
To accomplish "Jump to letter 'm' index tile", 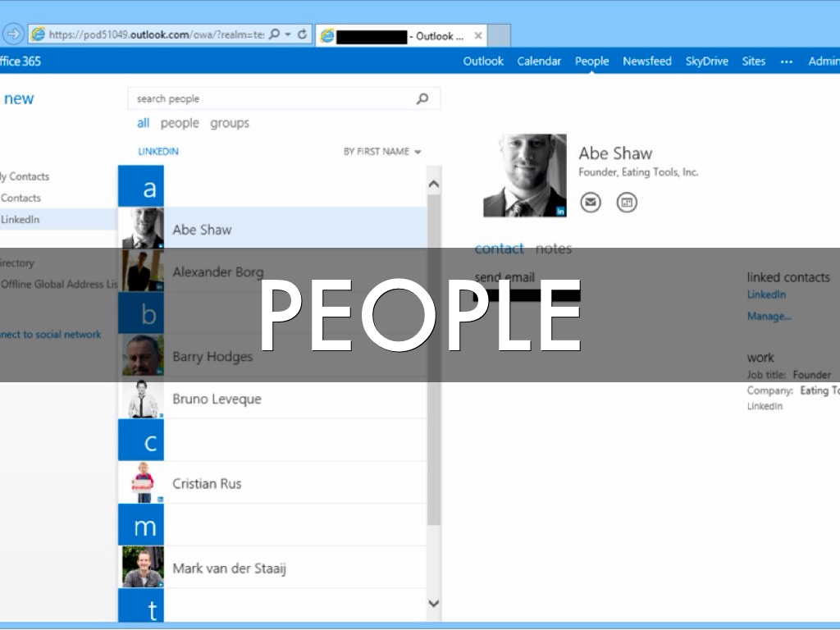I will pos(141,525).
